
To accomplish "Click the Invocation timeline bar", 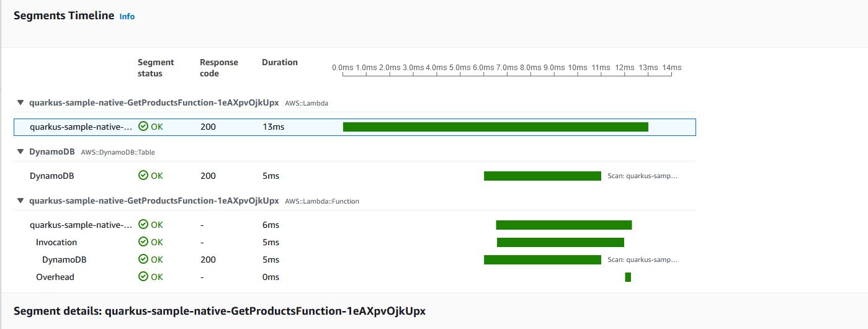I will pos(560,242).
